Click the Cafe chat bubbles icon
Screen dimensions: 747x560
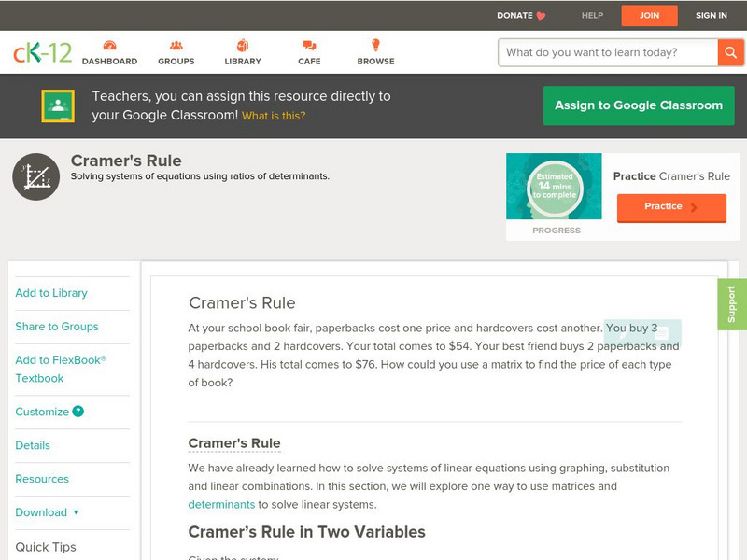[x=309, y=45]
